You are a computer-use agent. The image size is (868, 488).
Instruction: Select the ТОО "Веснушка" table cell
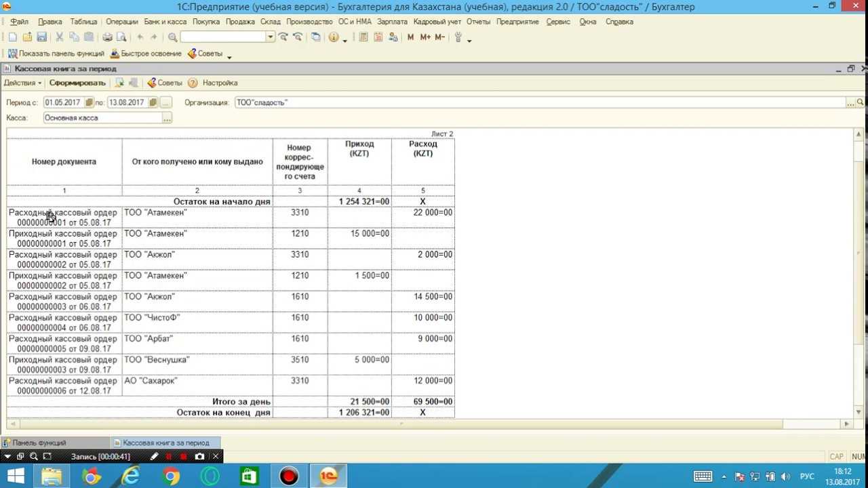[x=197, y=365]
